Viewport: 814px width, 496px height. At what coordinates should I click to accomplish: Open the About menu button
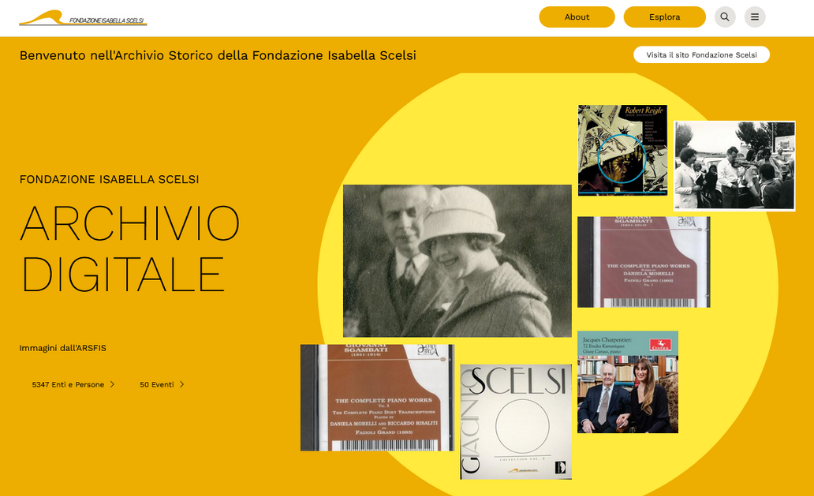click(577, 17)
